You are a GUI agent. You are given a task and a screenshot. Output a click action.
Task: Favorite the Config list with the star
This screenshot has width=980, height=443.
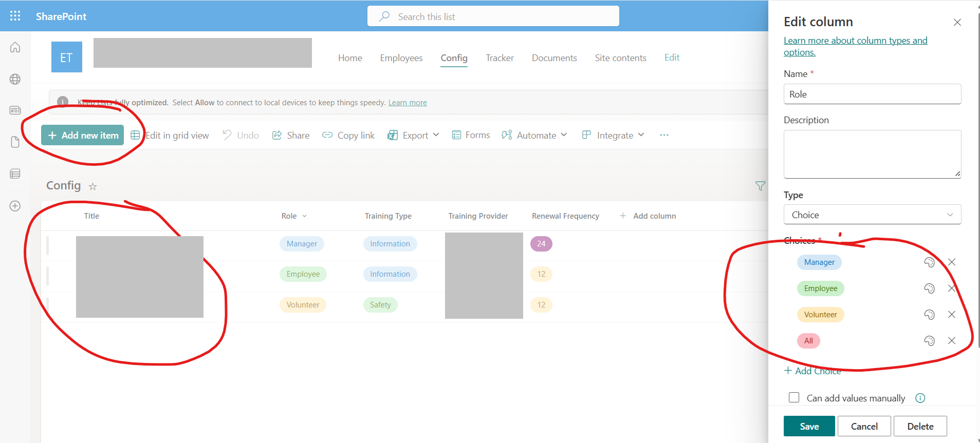93,186
